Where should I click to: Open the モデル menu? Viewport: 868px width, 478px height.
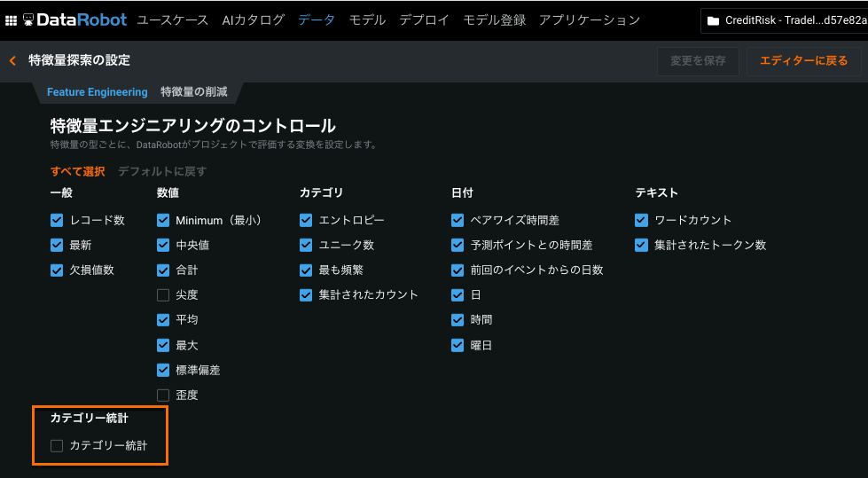point(367,20)
